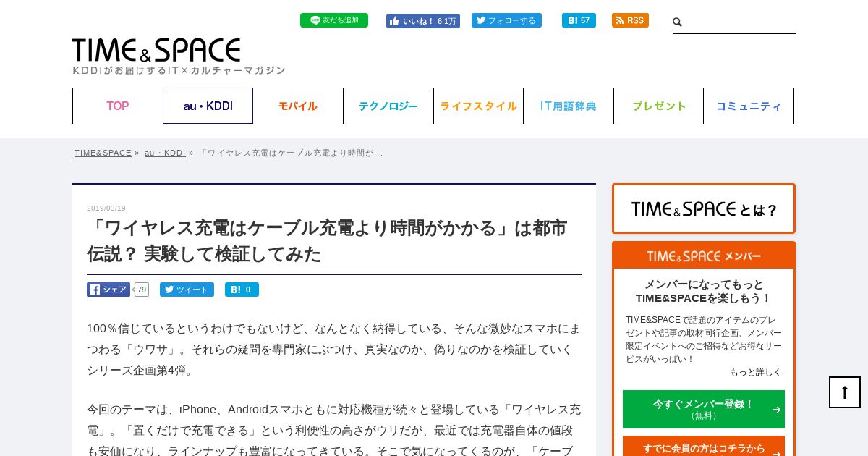The width and height of the screenshot is (868, 456).
Task: Click the back-to-top arrow button
Action: coord(845,392)
